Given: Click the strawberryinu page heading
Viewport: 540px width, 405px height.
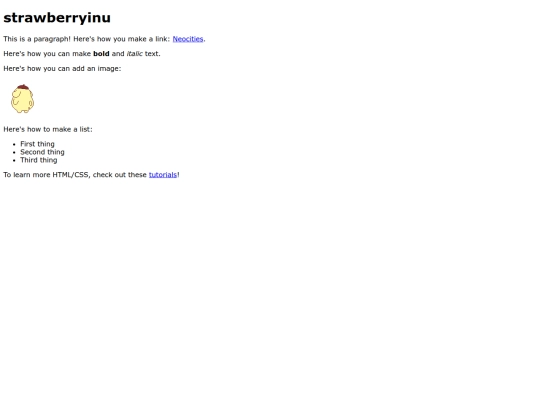Looking at the screenshot, I should click(57, 18).
